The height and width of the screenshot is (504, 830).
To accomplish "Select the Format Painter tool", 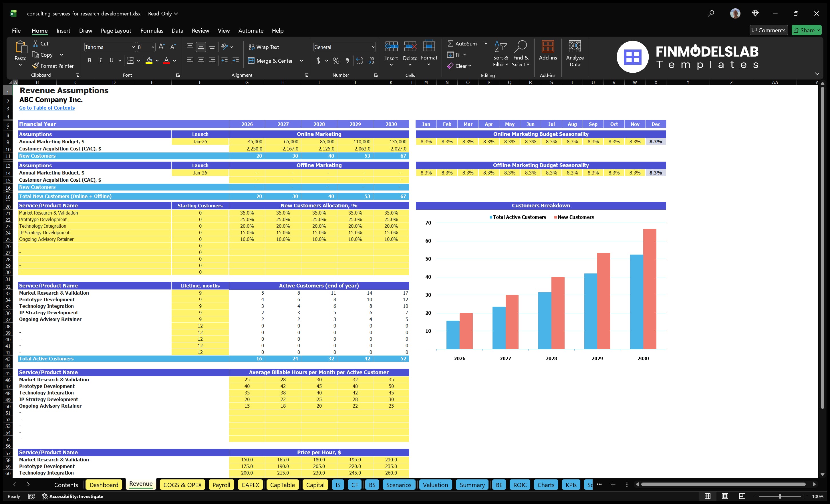I will (x=53, y=66).
